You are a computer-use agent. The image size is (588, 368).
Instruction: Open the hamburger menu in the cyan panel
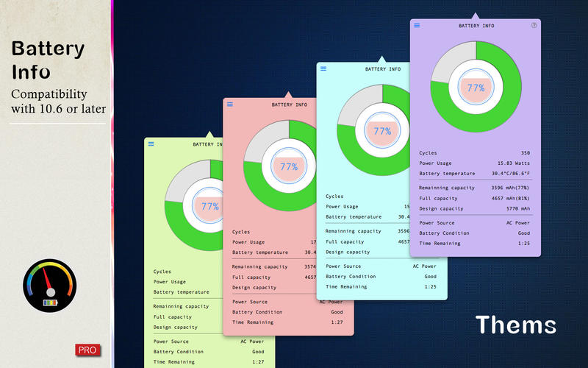[323, 68]
